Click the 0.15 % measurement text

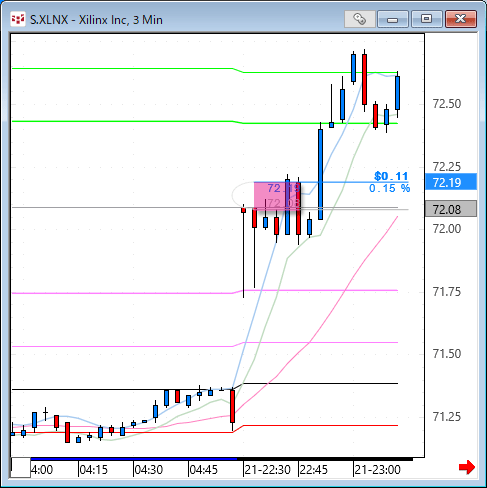pos(389,188)
